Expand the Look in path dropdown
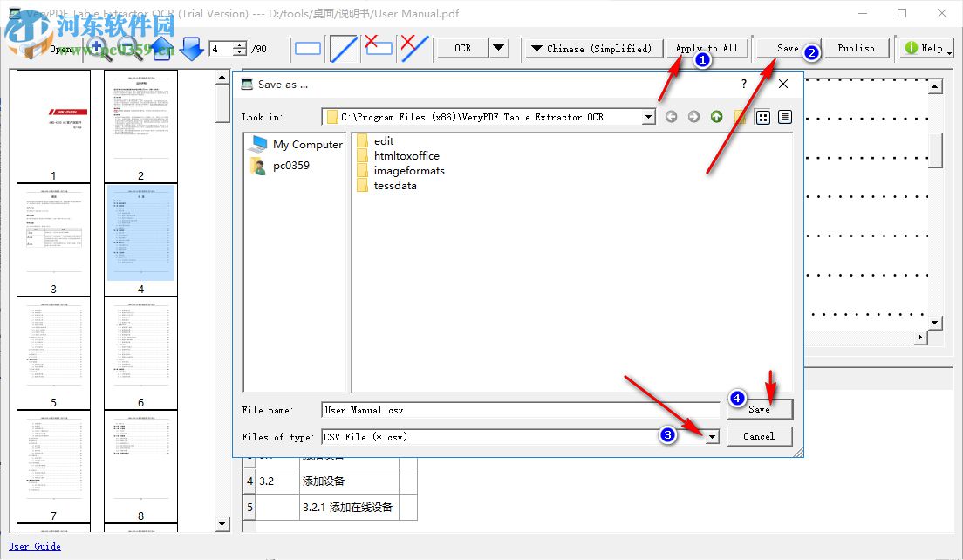 tap(648, 116)
